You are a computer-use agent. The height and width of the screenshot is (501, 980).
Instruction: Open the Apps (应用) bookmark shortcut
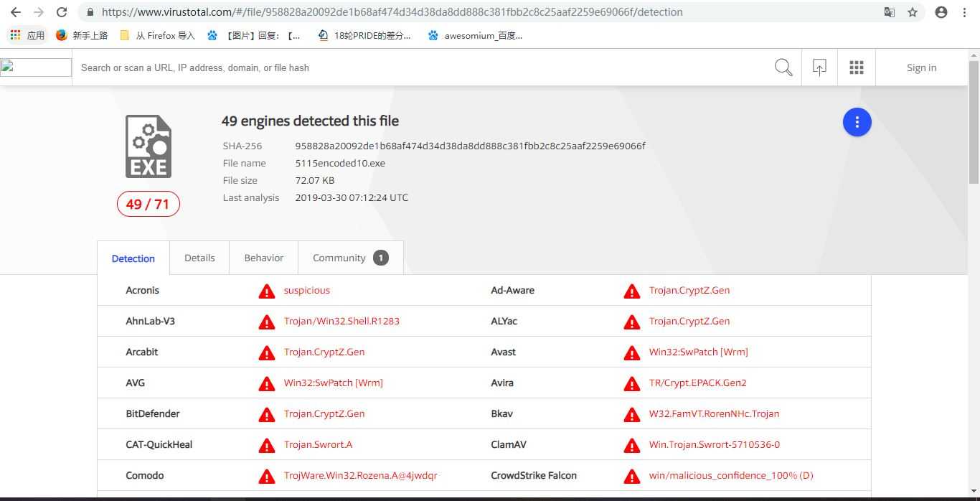pos(27,35)
